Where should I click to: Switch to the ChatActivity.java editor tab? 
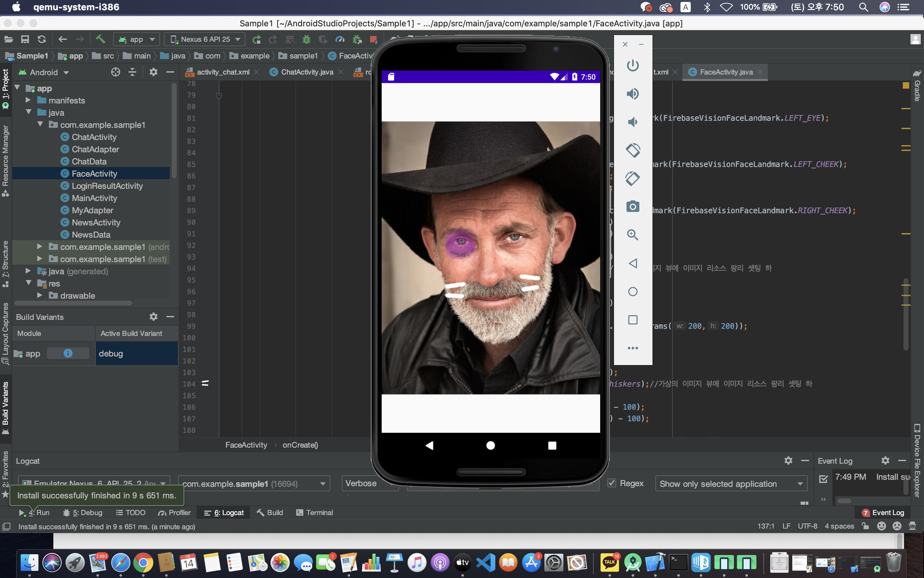coord(307,72)
